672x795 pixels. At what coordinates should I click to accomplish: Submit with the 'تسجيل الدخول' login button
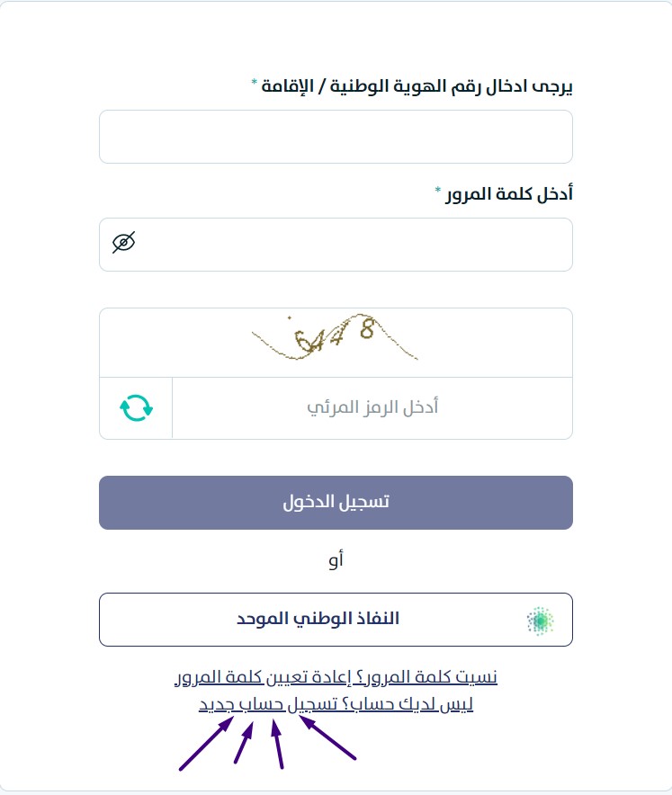click(336, 503)
